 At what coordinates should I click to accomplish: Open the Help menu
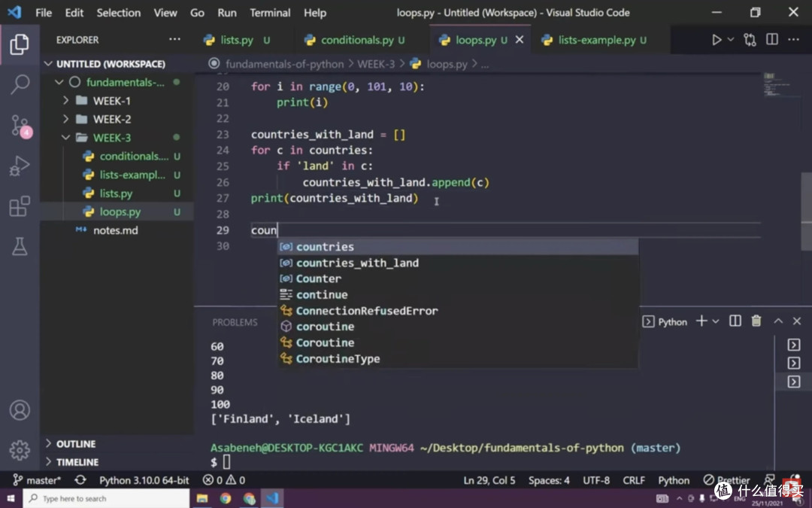click(315, 13)
